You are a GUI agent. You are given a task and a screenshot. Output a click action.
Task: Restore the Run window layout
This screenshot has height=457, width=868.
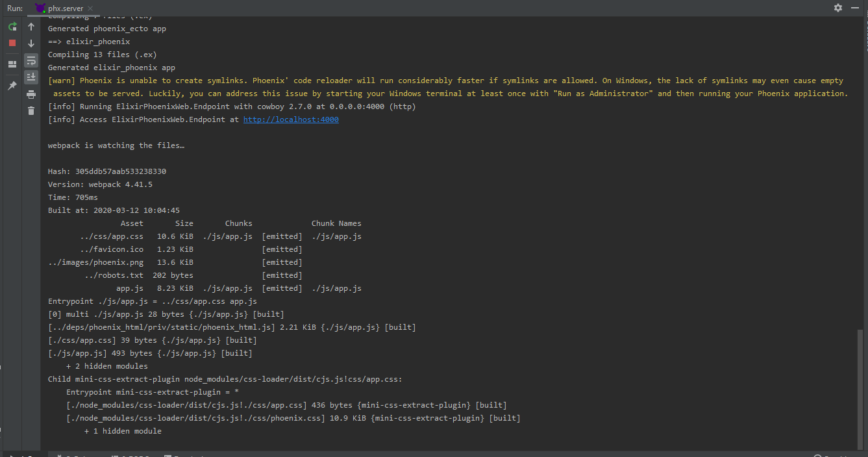tap(12, 64)
